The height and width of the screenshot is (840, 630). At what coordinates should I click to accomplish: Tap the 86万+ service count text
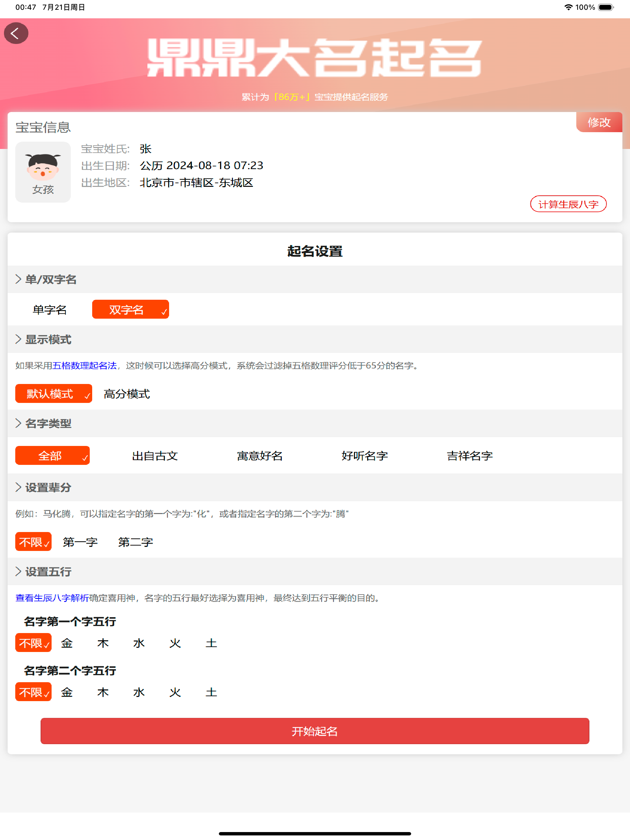292,97
